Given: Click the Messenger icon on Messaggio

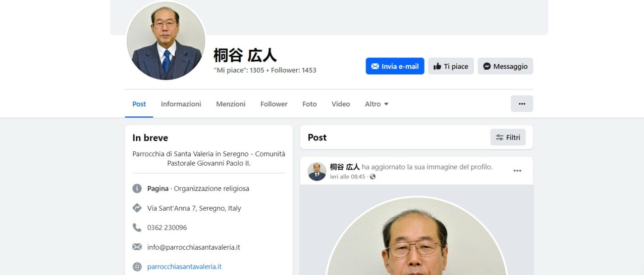Looking at the screenshot, I should 487,66.
